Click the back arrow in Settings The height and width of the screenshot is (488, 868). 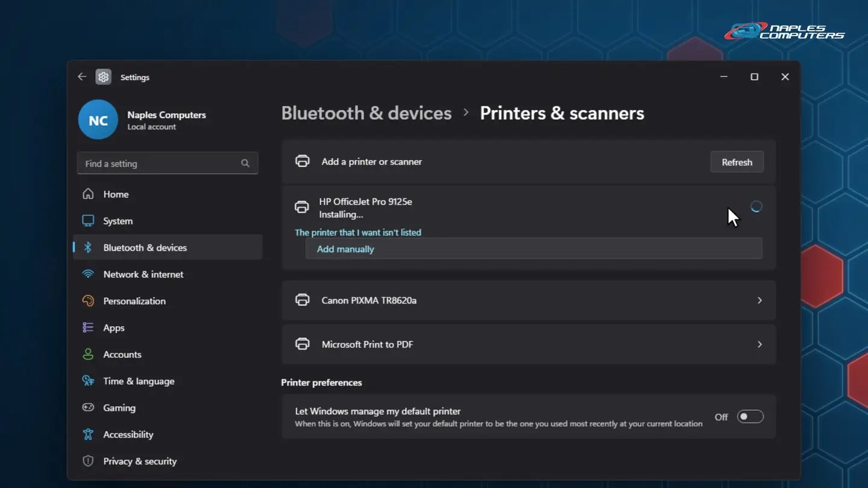(82, 77)
